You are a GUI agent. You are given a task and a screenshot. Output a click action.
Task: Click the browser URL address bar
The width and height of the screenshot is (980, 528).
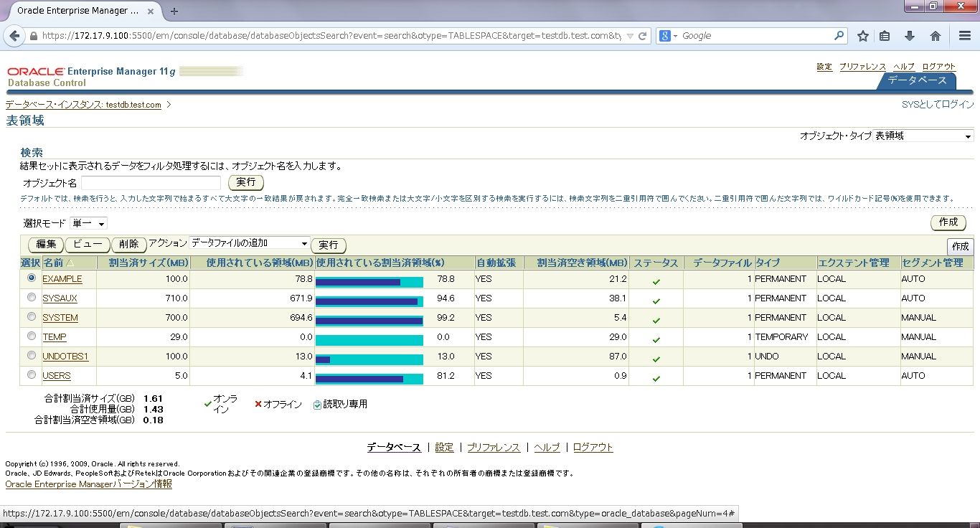coord(332,36)
